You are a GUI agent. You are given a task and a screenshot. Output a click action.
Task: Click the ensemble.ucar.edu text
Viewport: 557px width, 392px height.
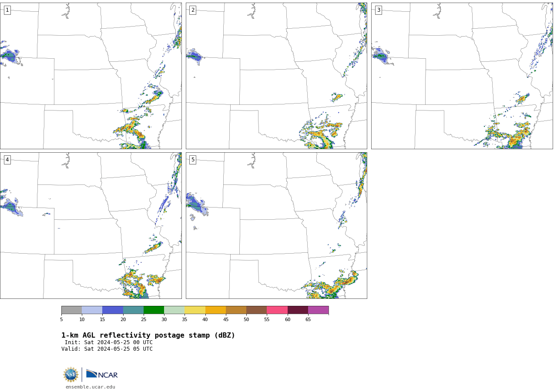[x=91, y=387]
